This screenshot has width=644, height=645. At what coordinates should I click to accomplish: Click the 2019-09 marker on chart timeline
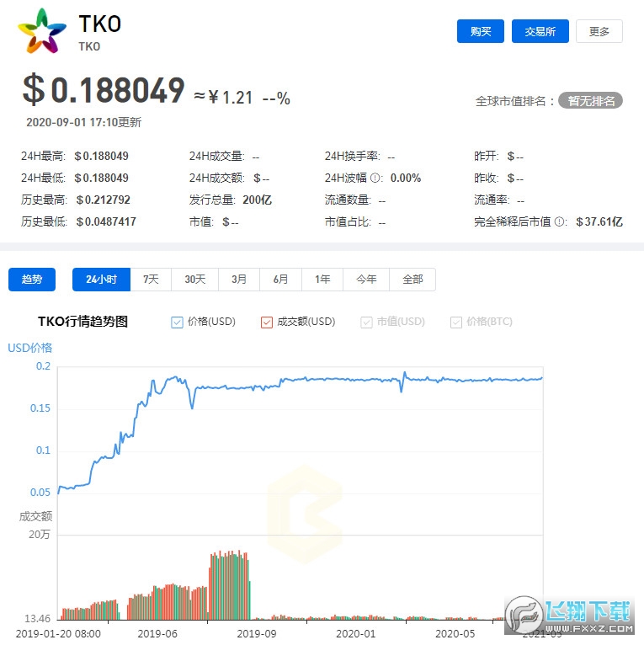click(x=257, y=633)
